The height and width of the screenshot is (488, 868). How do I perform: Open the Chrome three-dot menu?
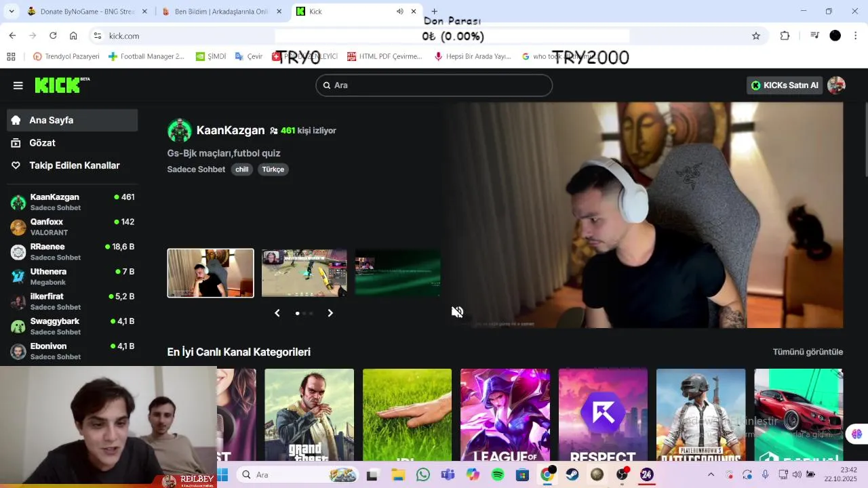pos(856,36)
